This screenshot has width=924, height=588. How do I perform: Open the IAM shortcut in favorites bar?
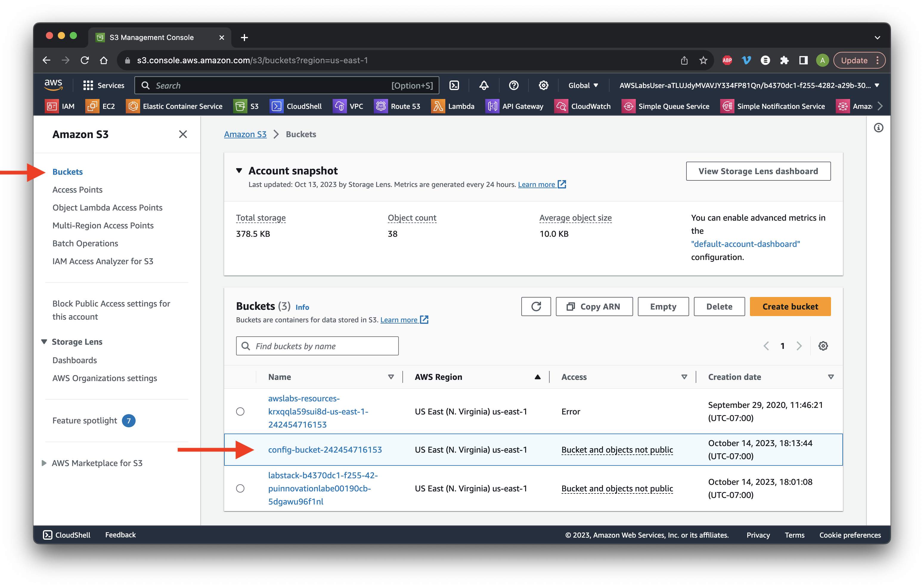pyautogui.click(x=60, y=106)
